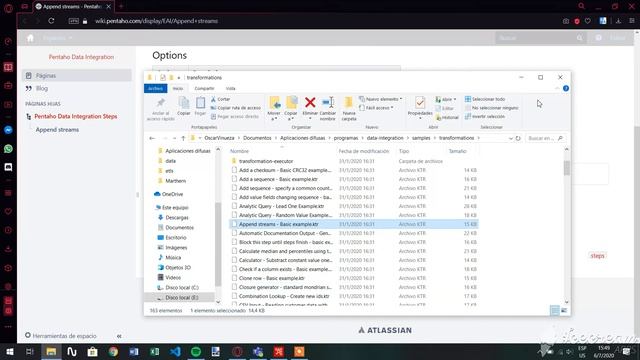Open the Archivo ribbon tab
Viewport: 640px width, 360px height.
pos(156,88)
